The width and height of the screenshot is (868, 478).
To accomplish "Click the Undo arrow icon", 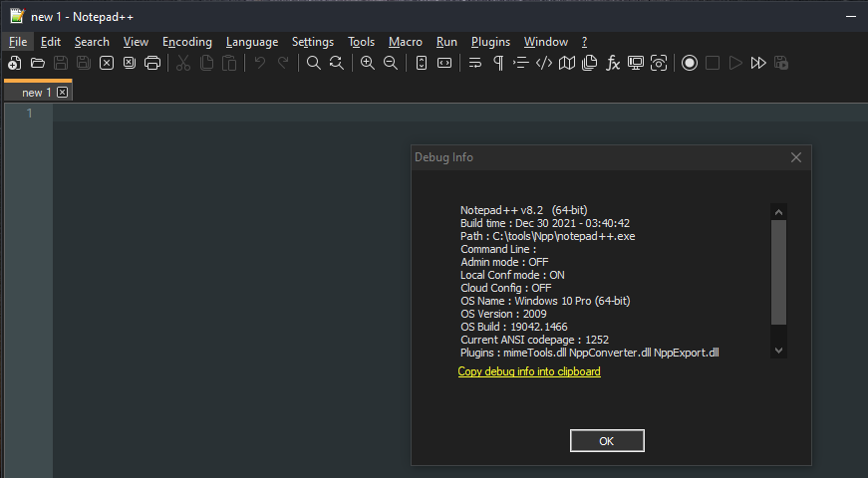I will tap(260, 63).
